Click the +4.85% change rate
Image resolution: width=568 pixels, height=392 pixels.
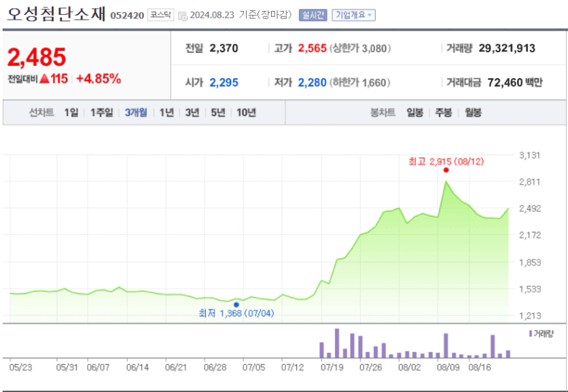point(99,79)
